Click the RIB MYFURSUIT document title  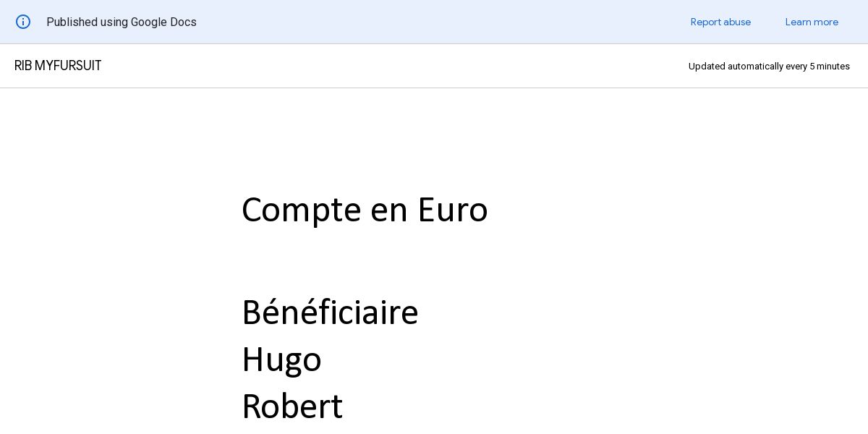(x=58, y=66)
